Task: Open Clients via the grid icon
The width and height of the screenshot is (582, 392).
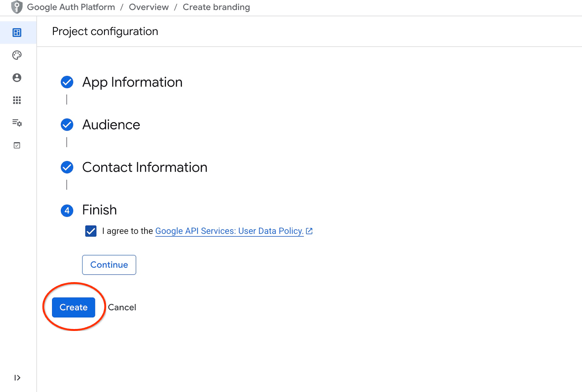Action: click(17, 100)
